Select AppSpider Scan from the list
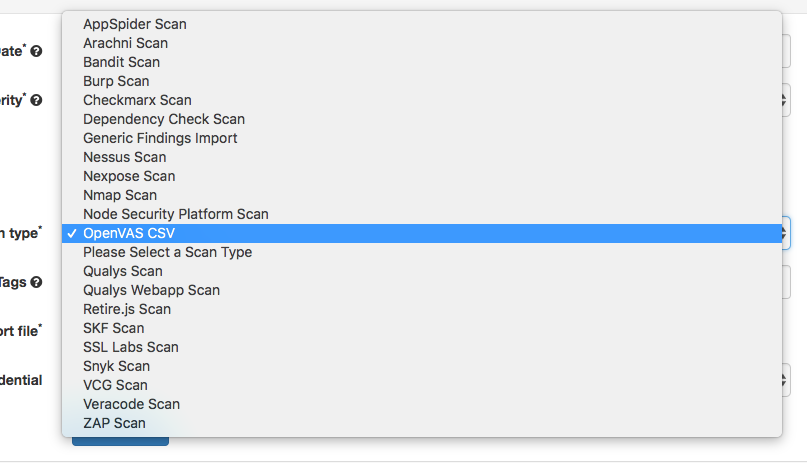The image size is (807, 463). click(134, 24)
